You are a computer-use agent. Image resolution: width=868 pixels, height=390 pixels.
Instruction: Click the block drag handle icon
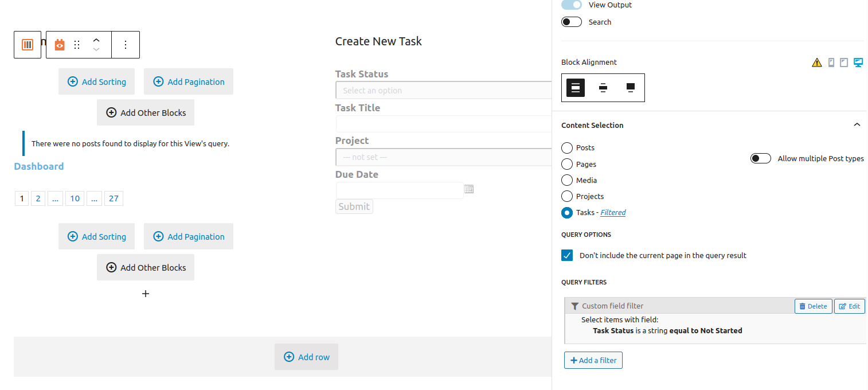(77, 45)
